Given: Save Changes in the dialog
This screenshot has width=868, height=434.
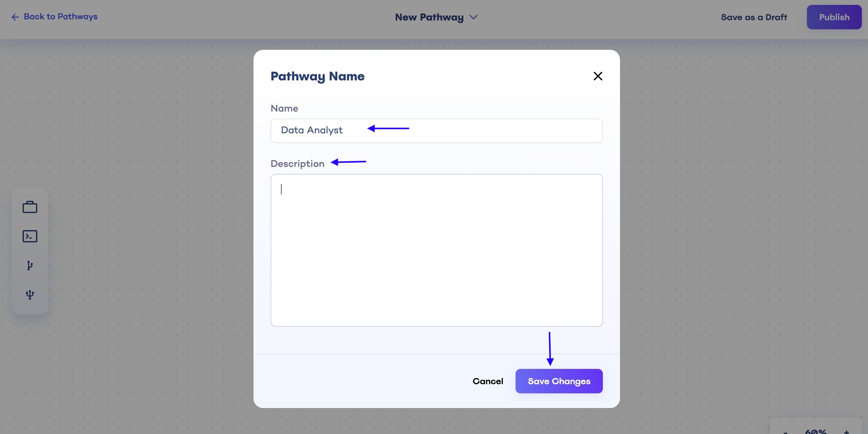Looking at the screenshot, I should 559,381.
